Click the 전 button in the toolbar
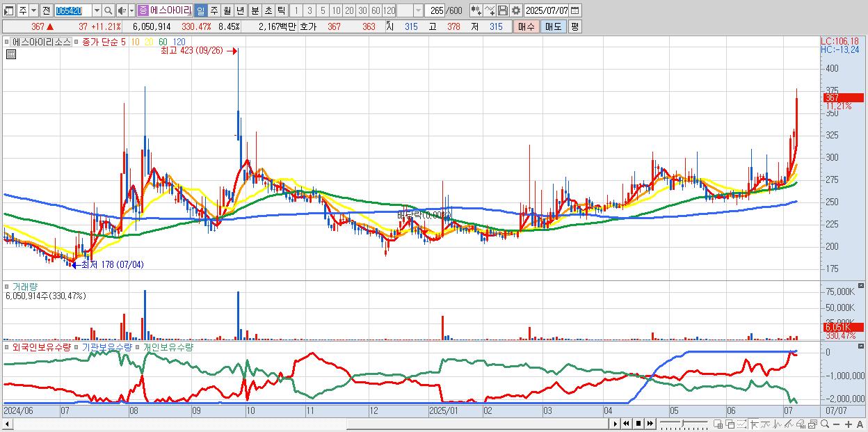This screenshot has height=432, width=868. [46, 10]
